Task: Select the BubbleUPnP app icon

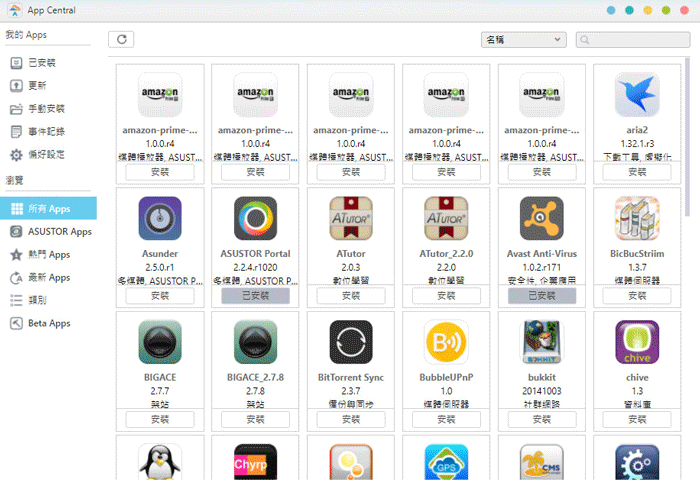Action: 446,342
